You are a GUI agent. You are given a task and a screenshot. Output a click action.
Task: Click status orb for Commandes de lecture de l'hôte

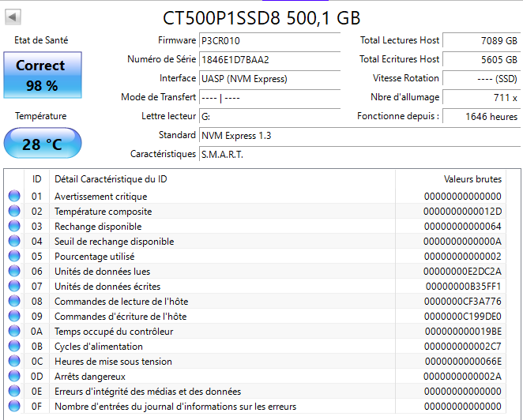click(x=14, y=301)
